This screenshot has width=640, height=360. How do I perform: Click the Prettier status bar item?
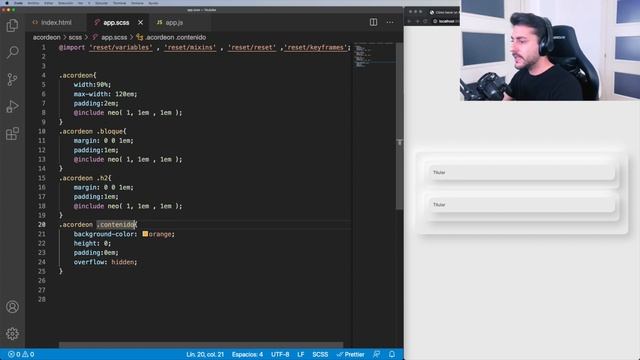[350, 354]
